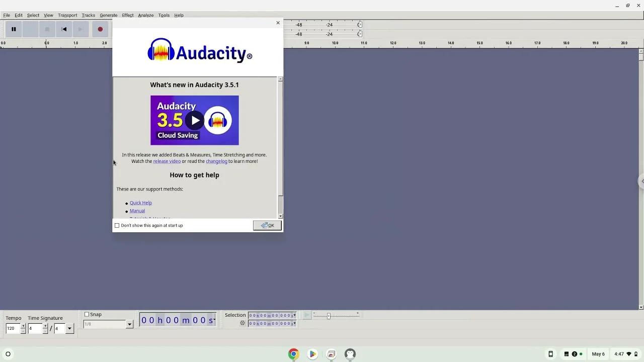The width and height of the screenshot is (644, 362).
Task: Open Google Chrome from the shelf
Action: 293,354
